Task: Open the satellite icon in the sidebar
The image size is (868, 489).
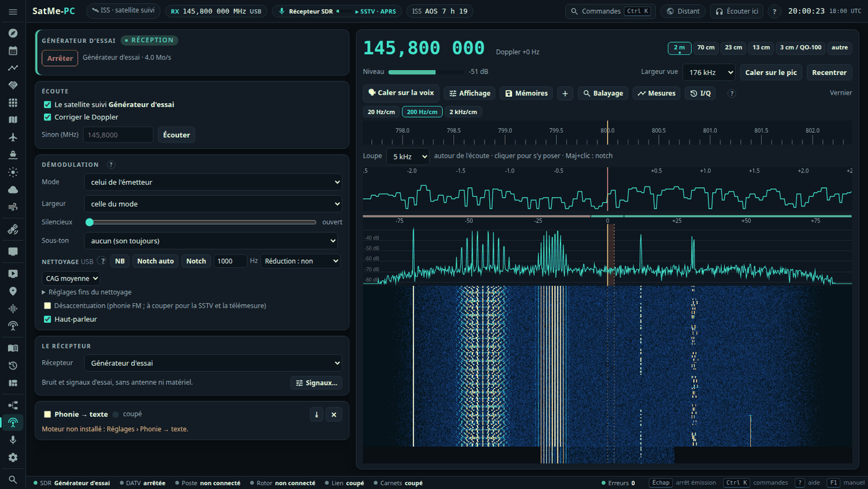Action: pyautogui.click(x=13, y=230)
